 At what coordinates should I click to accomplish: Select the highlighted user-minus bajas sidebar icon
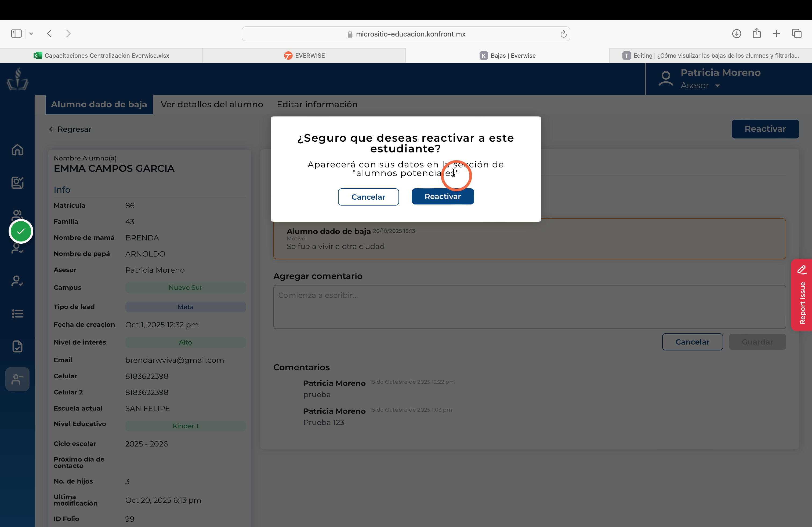tap(17, 379)
